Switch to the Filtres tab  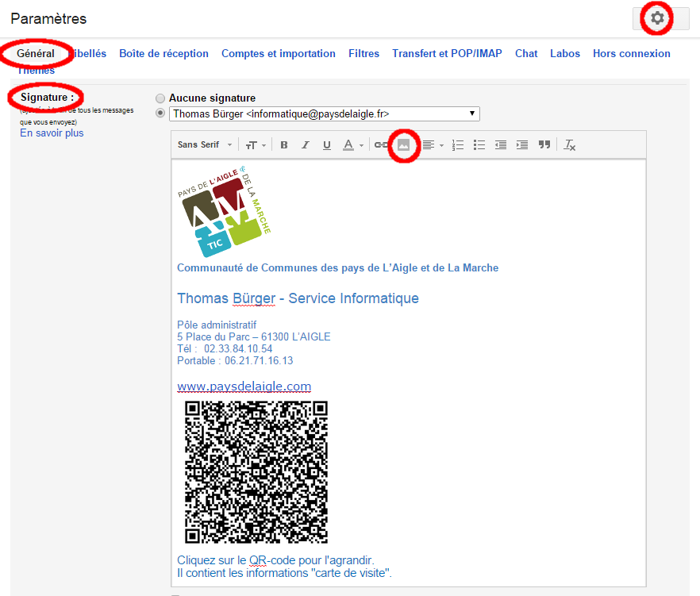pos(363,54)
